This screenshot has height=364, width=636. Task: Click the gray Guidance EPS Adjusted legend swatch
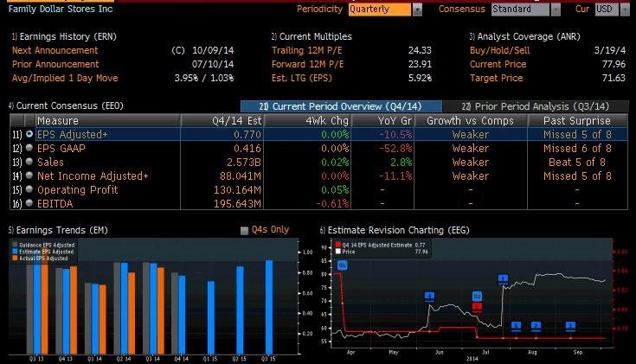(15, 245)
